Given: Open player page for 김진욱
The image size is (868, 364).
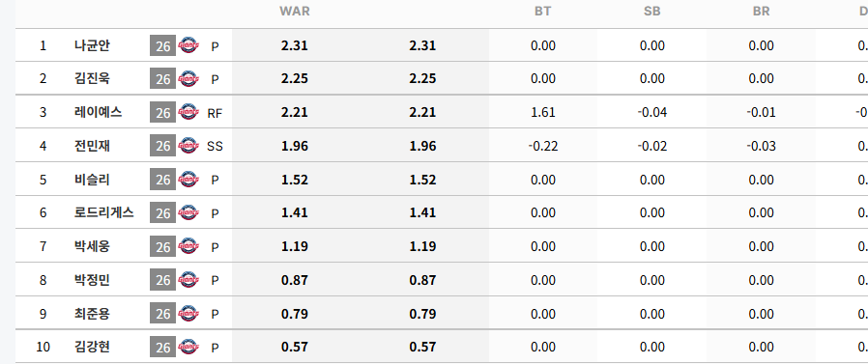Looking at the screenshot, I should click(92, 78).
